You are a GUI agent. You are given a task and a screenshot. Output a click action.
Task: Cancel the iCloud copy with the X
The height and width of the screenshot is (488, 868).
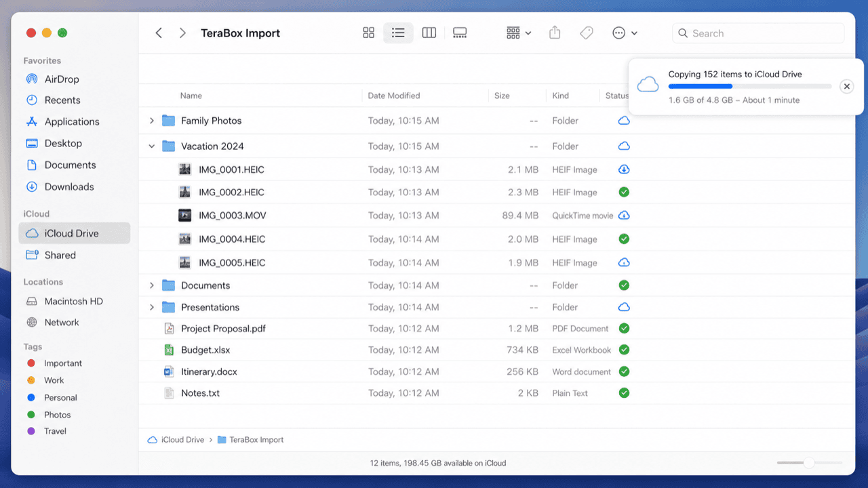pyautogui.click(x=846, y=86)
